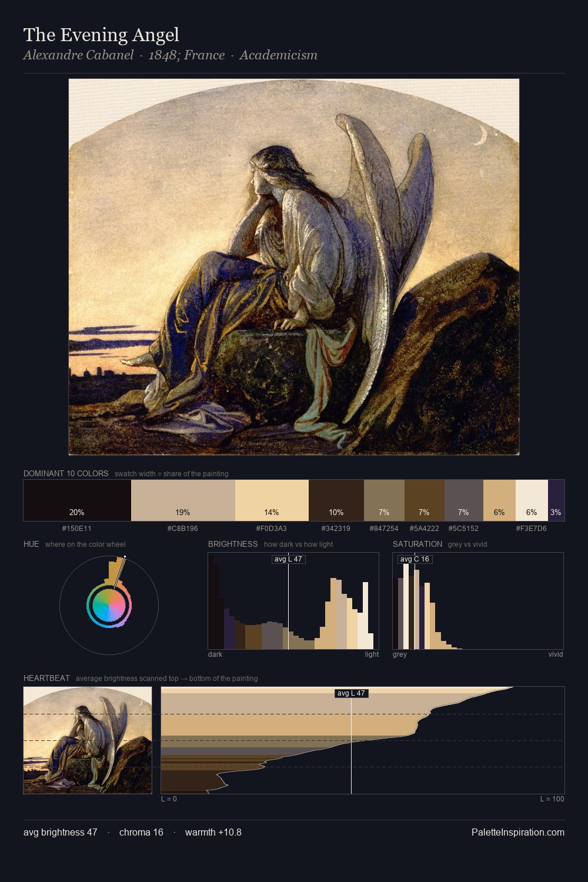Click the hex code #150E11

[x=77, y=529]
